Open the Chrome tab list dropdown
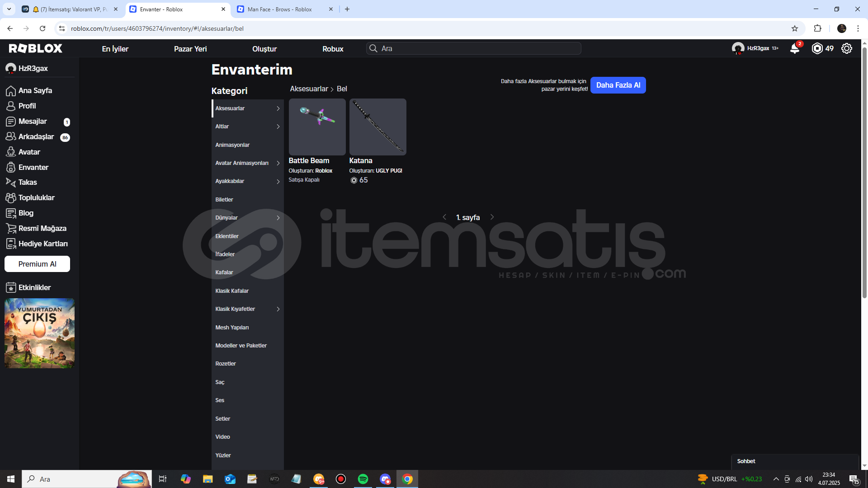Screen dimensions: 868x488 9,9
